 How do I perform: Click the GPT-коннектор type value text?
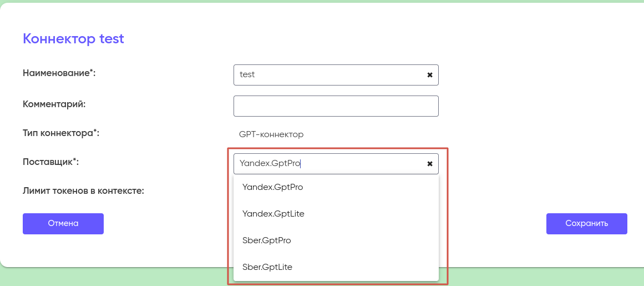coord(271,134)
